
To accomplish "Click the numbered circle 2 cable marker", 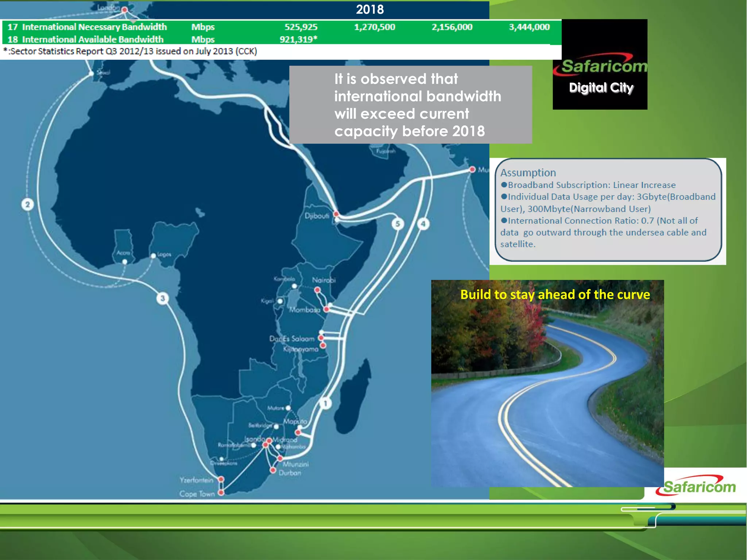I will [28, 205].
